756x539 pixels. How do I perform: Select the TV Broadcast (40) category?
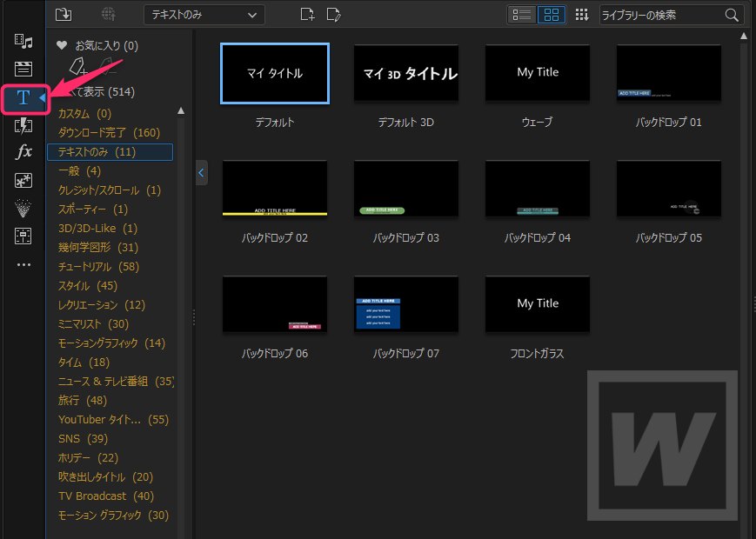pyautogui.click(x=106, y=496)
